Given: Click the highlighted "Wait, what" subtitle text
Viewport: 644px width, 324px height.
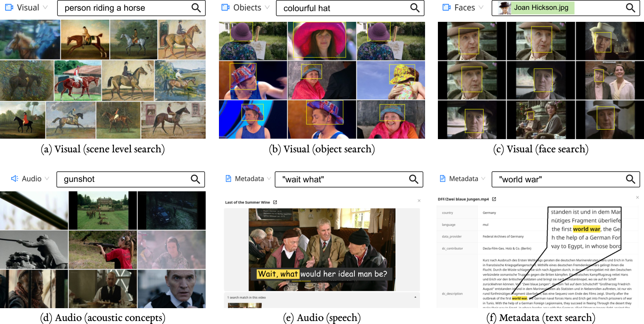Looking at the screenshot, I should click(278, 274).
